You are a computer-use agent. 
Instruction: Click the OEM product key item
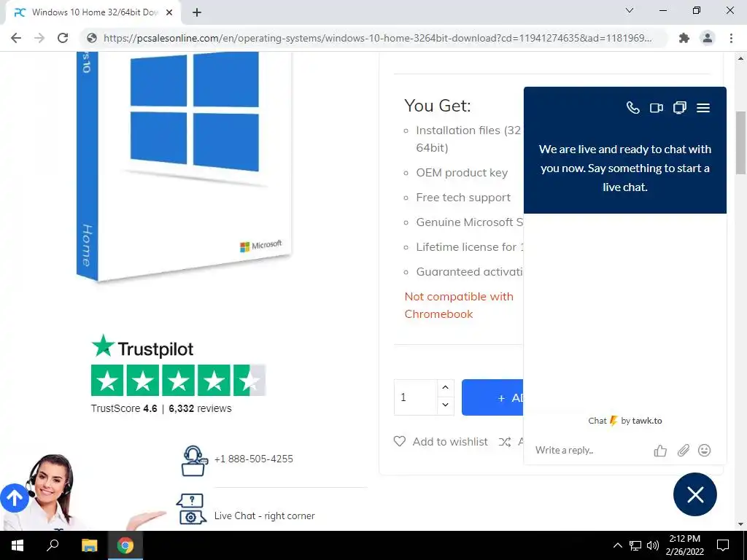(462, 172)
